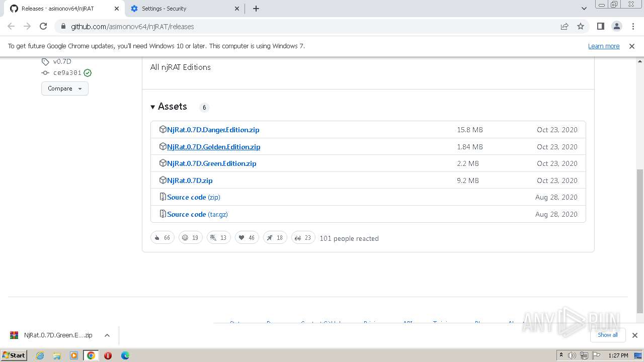Click the v0.7D tag link

click(x=62, y=61)
